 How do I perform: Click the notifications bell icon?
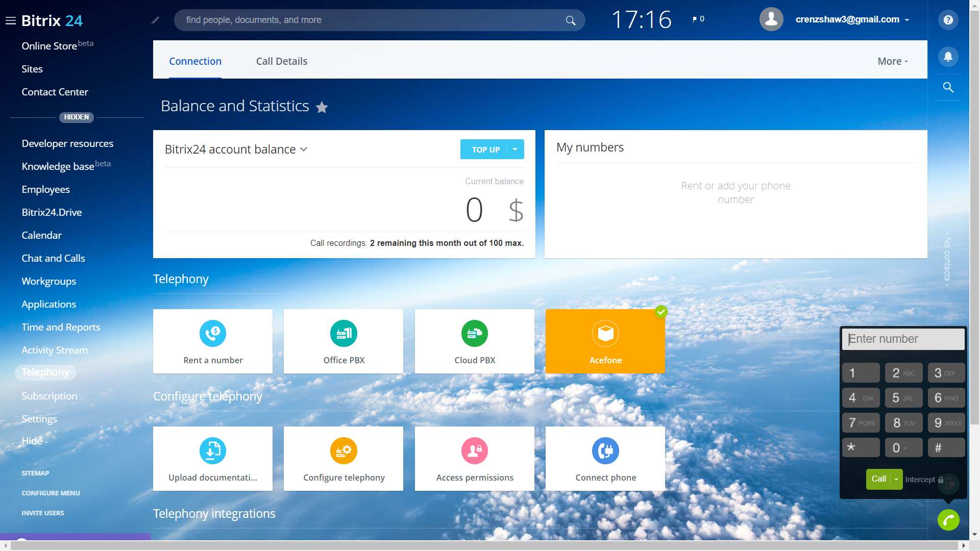[x=948, y=57]
